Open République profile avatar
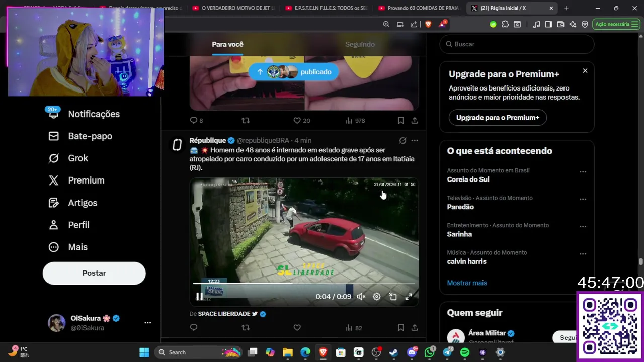This screenshot has height=362, width=644. [x=177, y=145]
